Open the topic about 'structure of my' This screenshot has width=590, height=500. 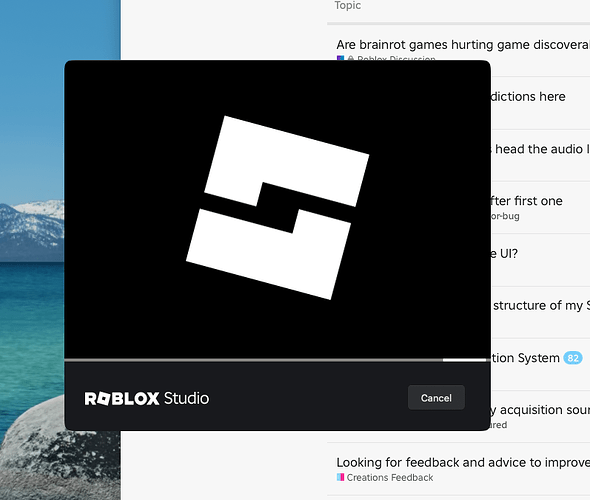click(x=541, y=305)
